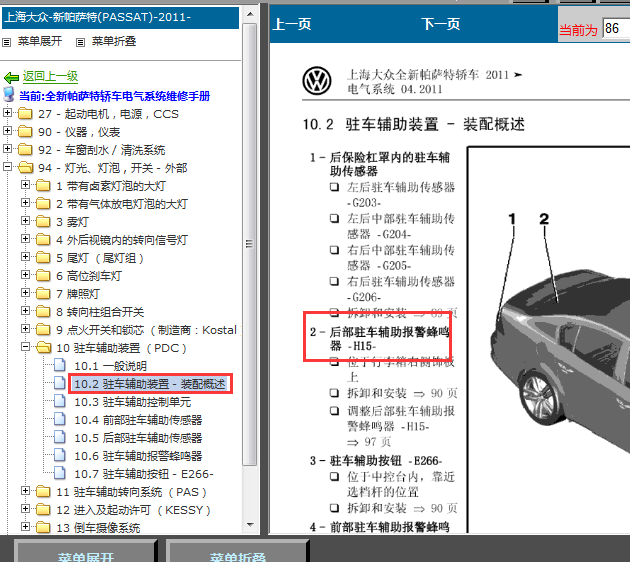The width and height of the screenshot is (630, 562).
Task: Click checkbox before 右后中部驻车辅助传感器 -G205-
Action: (334, 250)
